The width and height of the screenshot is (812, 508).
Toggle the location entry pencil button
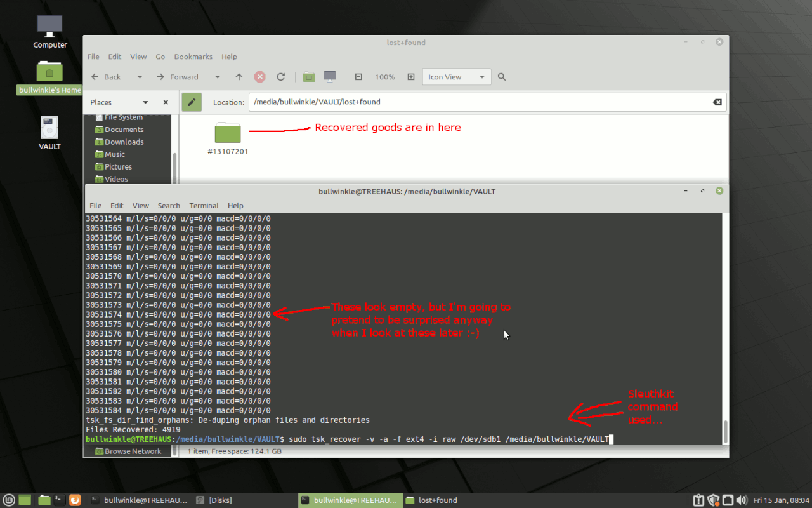[x=192, y=102]
